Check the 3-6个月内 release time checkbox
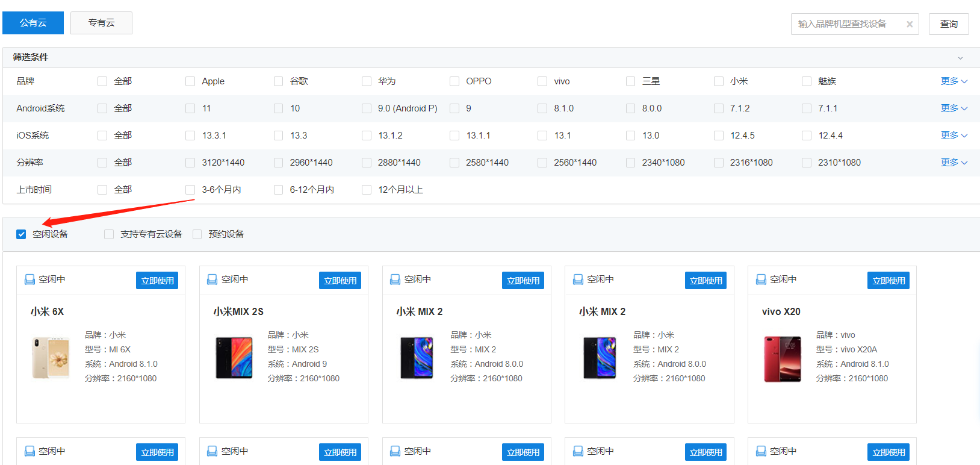The height and width of the screenshot is (465, 980). pos(190,190)
